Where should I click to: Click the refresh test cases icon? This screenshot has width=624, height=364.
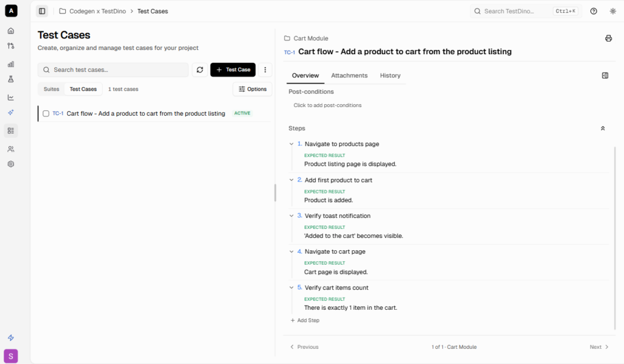[x=199, y=70]
